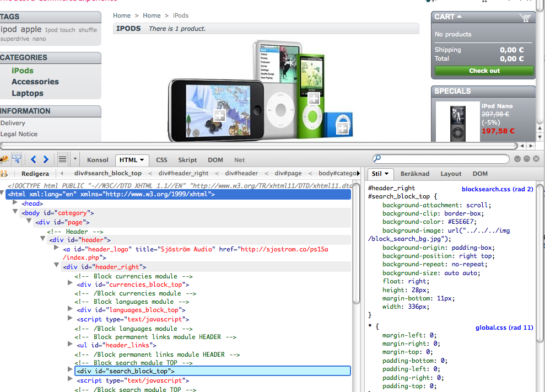Open the Layout side panel tab

(451, 174)
